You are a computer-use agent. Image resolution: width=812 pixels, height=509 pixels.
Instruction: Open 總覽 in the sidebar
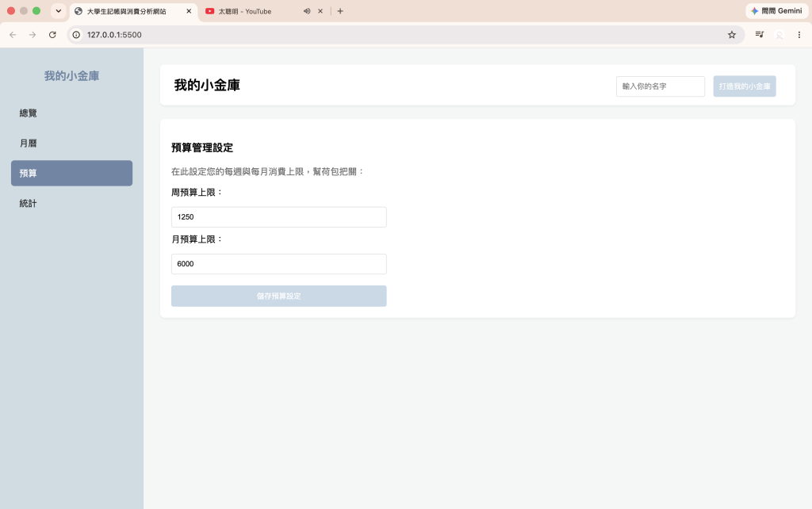coord(71,113)
